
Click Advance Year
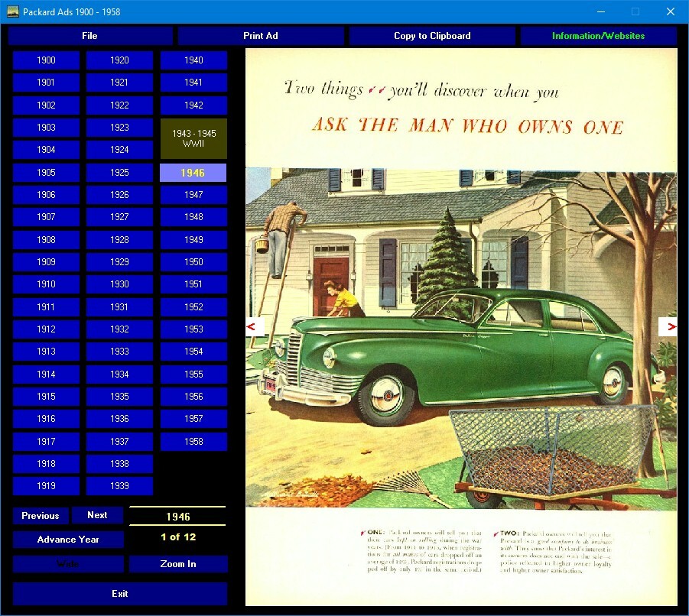(68, 540)
